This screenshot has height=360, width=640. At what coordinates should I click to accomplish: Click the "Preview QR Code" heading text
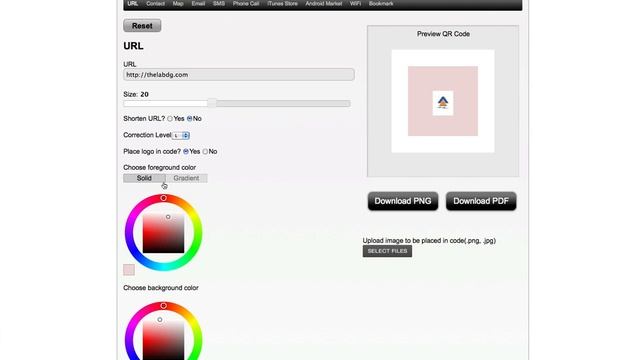tap(443, 34)
